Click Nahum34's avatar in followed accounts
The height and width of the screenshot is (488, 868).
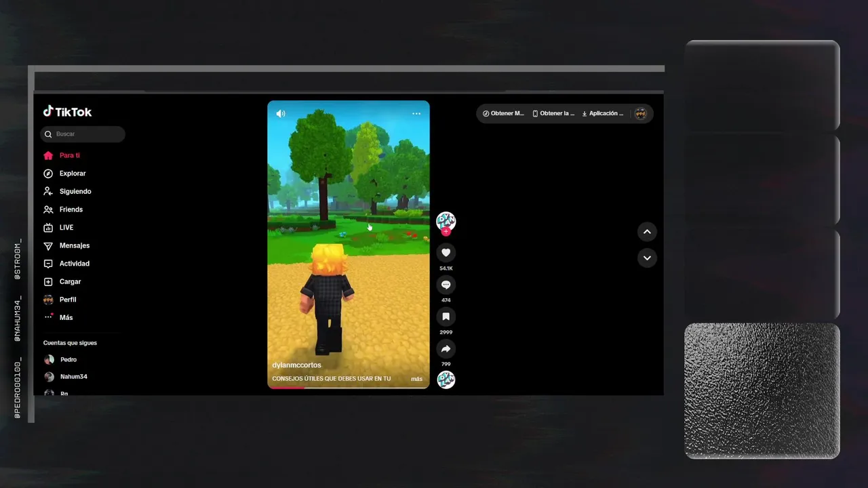coord(49,377)
